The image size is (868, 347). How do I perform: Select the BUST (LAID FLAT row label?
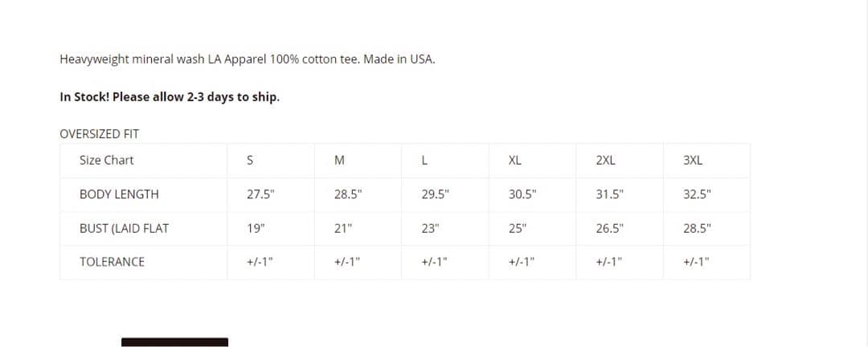(x=124, y=228)
